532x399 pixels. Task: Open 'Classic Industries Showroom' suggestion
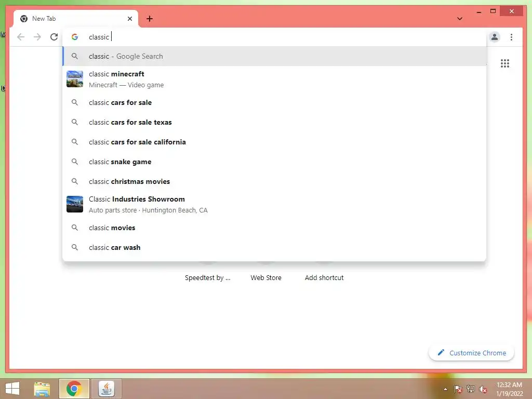(x=274, y=204)
